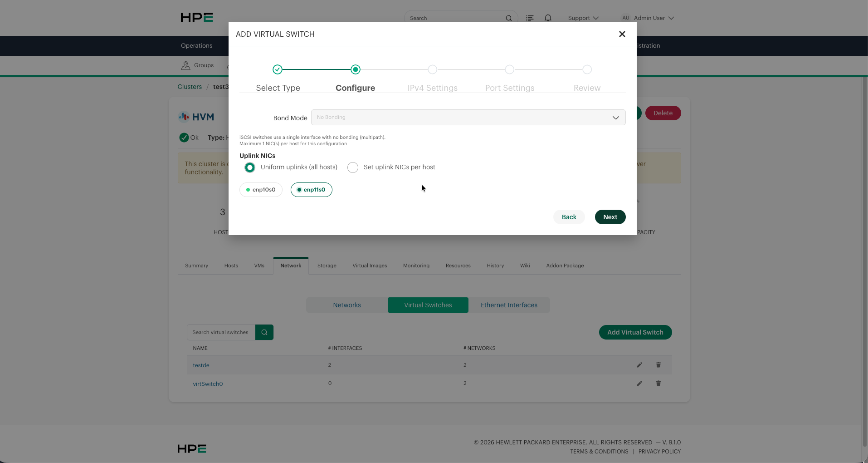Expand the Admin User menu
The height and width of the screenshot is (463, 868).
point(648,18)
